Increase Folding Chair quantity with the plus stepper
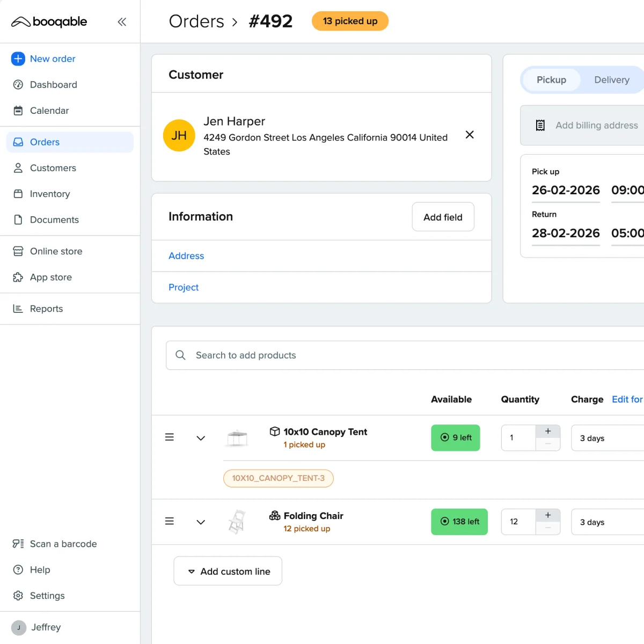 coord(547,514)
